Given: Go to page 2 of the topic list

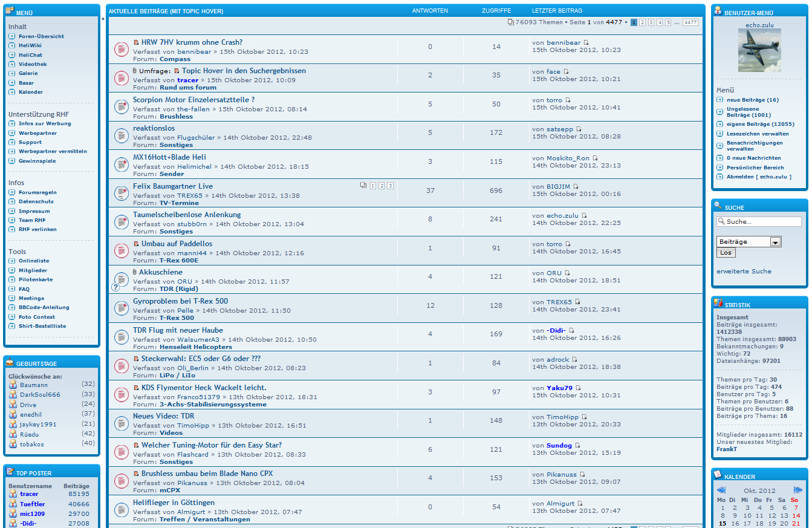Looking at the screenshot, I should (642, 22).
